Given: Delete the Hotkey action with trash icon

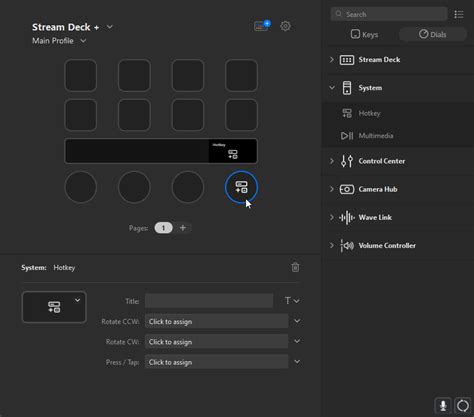Looking at the screenshot, I should tap(295, 267).
